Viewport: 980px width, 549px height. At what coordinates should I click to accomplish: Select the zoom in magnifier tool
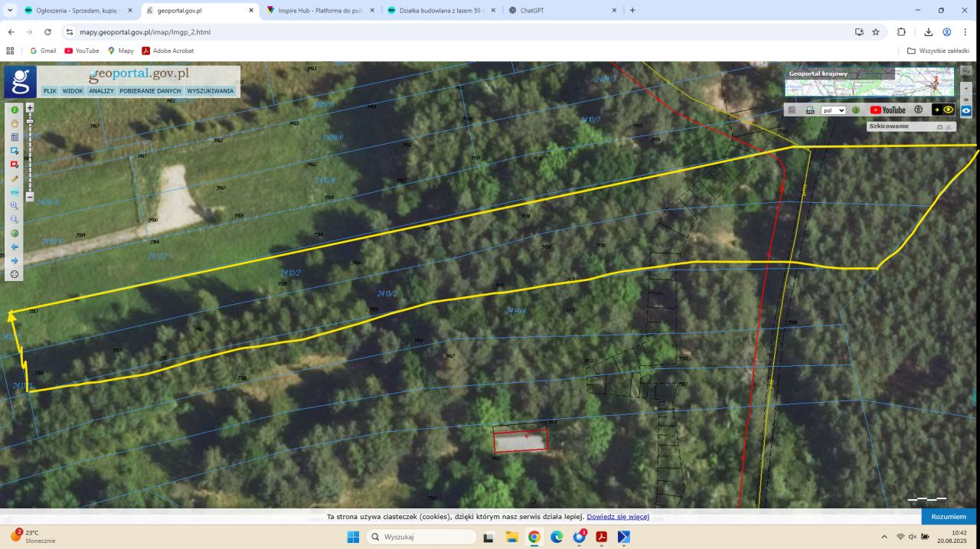coord(15,206)
